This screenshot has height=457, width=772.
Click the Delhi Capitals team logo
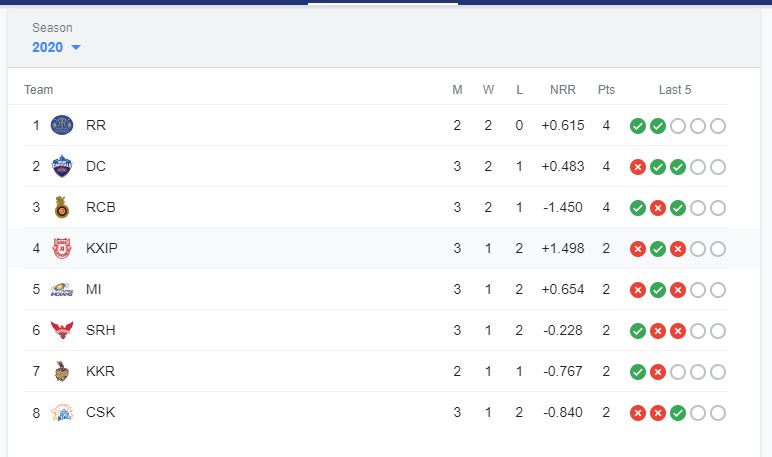63,167
